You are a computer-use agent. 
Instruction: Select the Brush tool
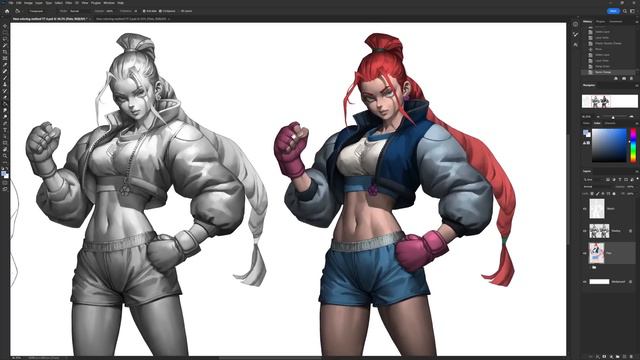click(x=5, y=78)
